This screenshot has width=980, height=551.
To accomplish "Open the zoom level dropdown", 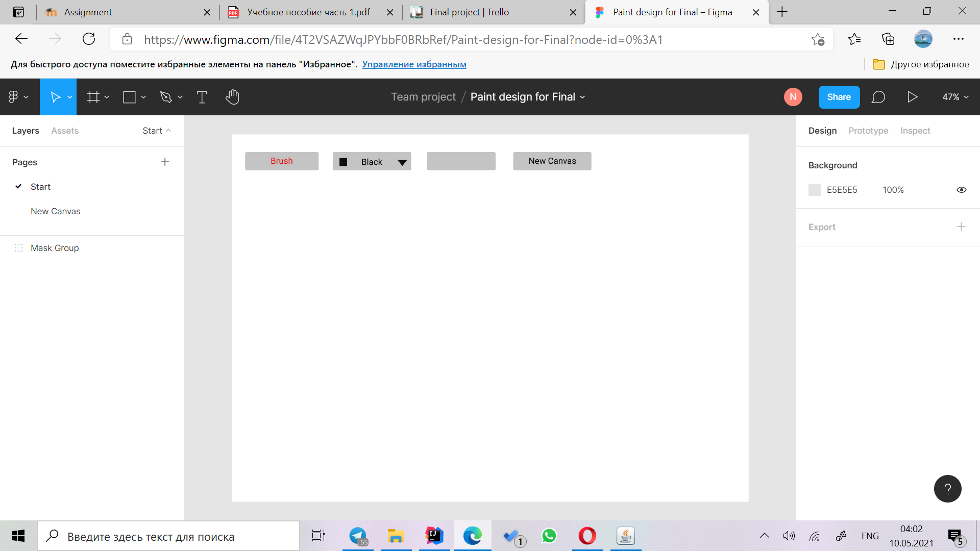I will (x=954, y=97).
